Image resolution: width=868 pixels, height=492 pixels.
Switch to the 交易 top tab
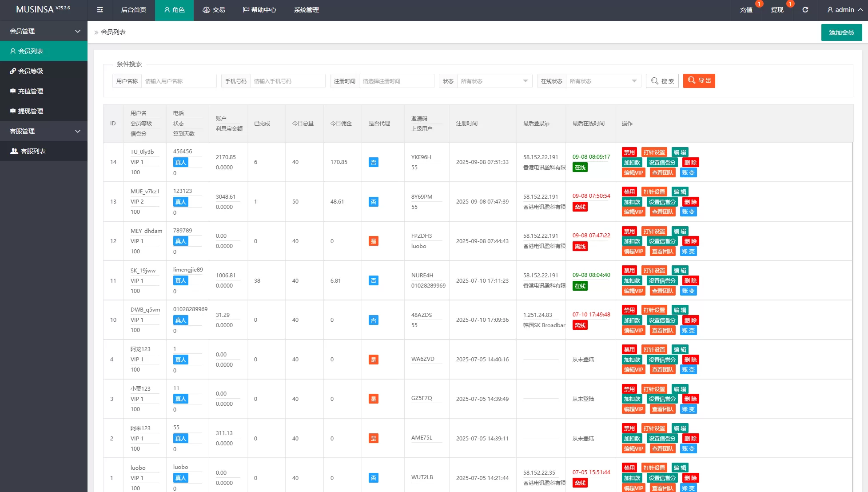tap(214, 10)
